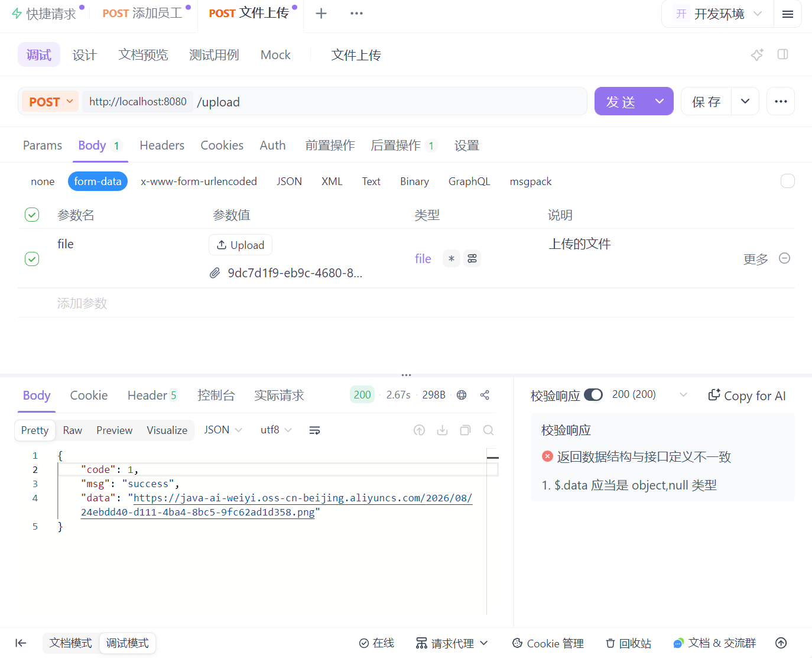Toggle word wrap icon in response toolbar

(x=315, y=430)
